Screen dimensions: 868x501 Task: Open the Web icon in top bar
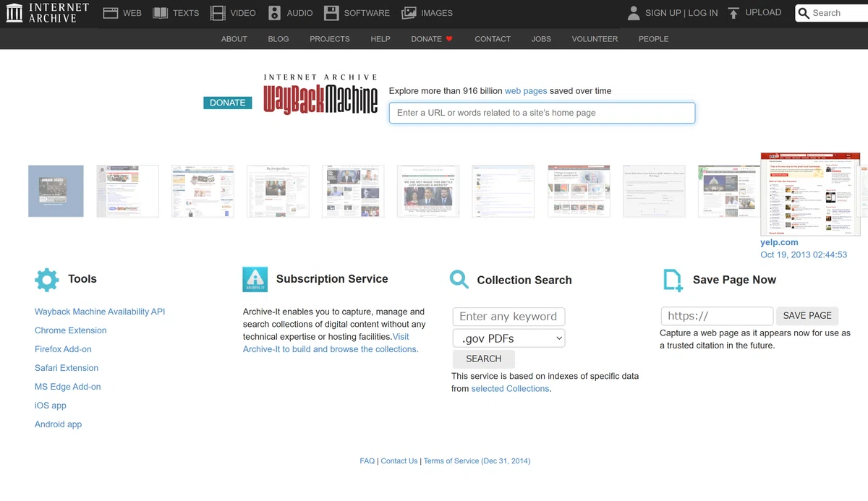[x=110, y=13]
